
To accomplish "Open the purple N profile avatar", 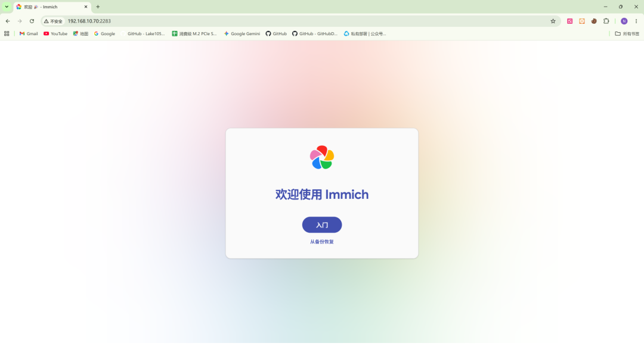I will point(624,21).
